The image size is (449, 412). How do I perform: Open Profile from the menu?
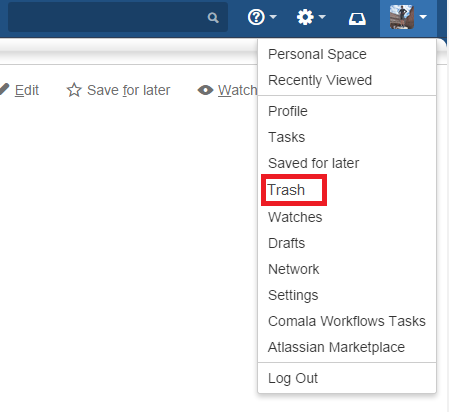(x=347, y=111)
